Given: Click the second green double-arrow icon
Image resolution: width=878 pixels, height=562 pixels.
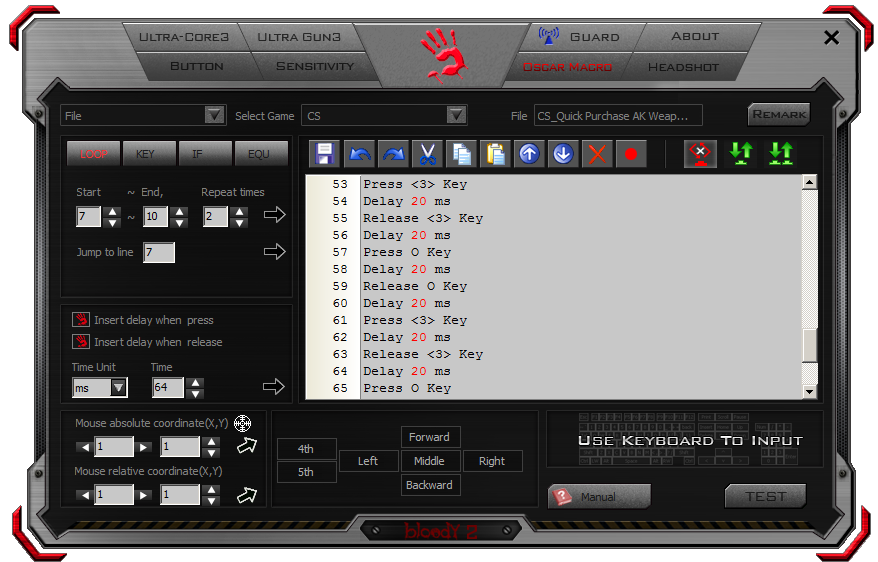Looking at the screenshot, I should 781,153.
